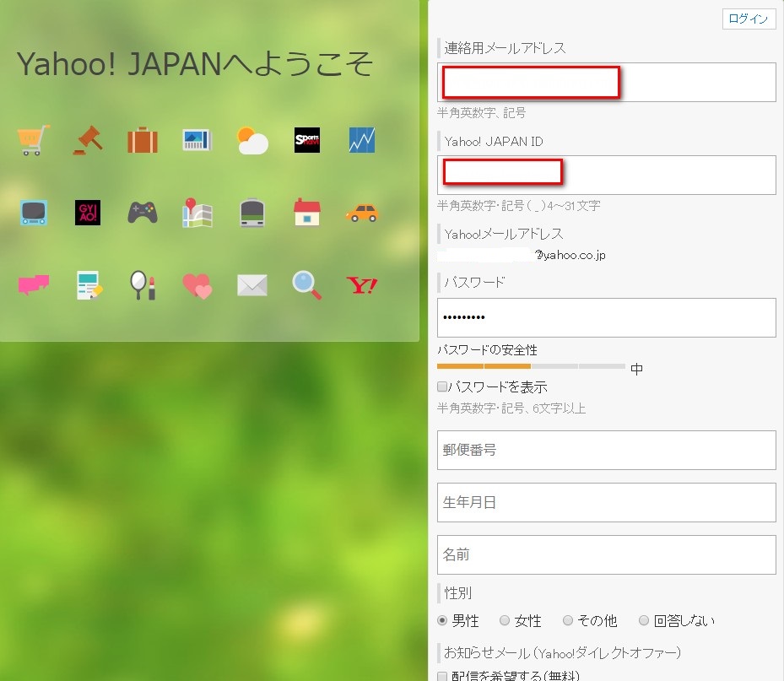Click the pink hearts icon

(197, 286)
